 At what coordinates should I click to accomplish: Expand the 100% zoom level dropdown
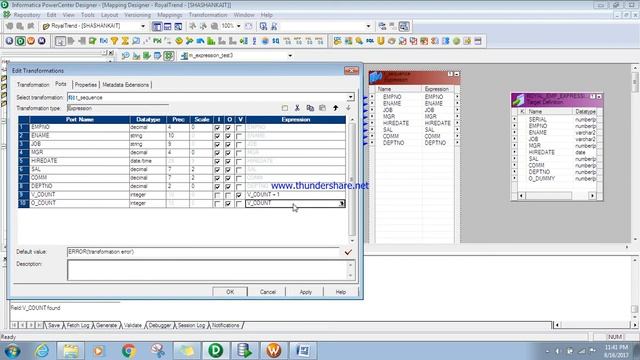coord(239,26)
